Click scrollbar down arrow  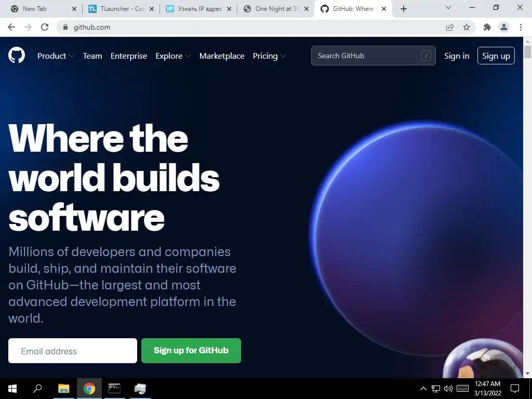click(x=527, y=374)
